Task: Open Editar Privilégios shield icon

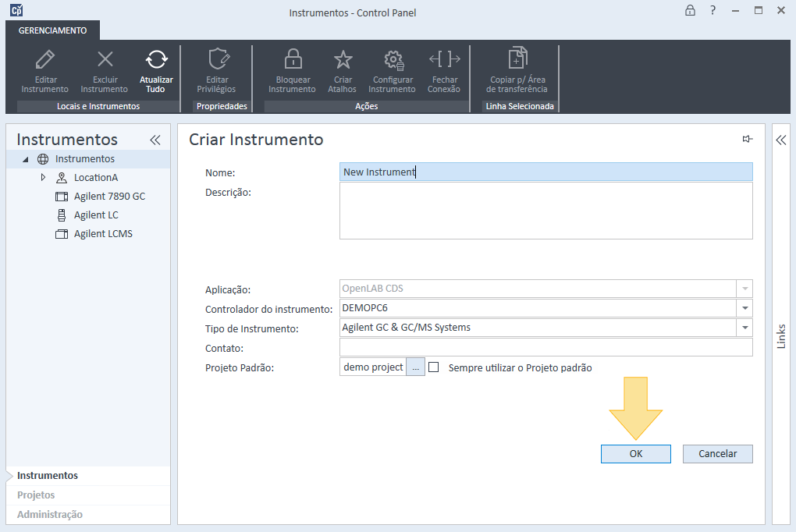Action: 219,59
